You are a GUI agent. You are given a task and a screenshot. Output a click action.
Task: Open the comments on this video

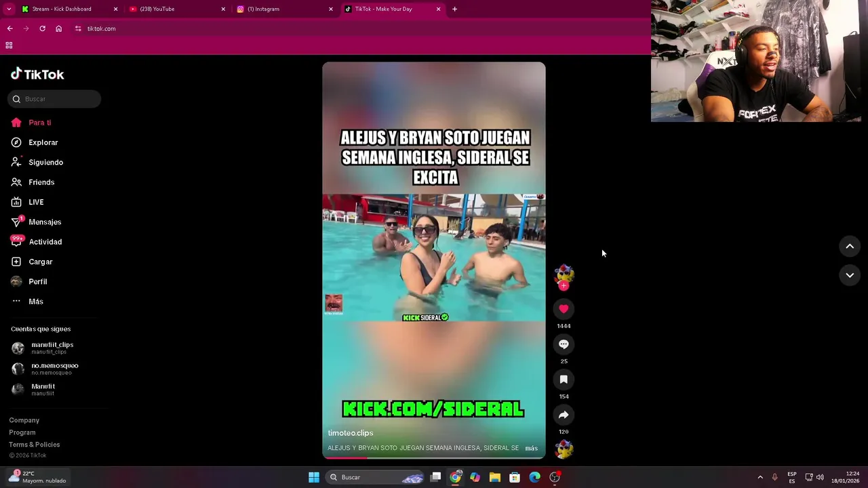564,344
